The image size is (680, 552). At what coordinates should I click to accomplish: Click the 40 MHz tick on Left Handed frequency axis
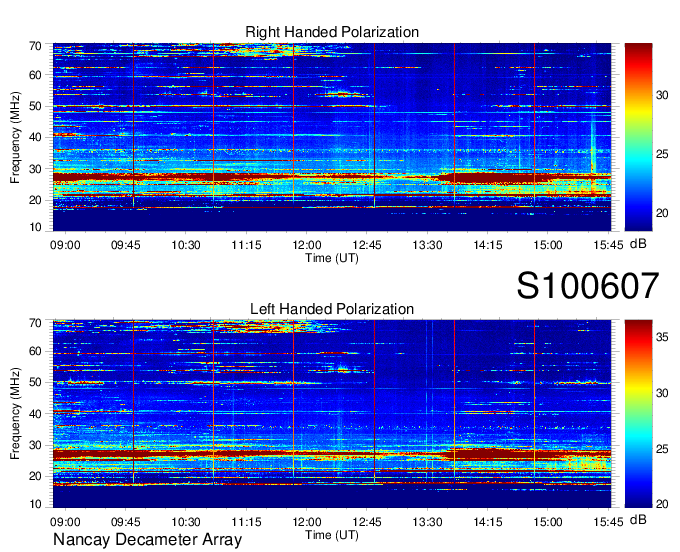pos(36,414)
